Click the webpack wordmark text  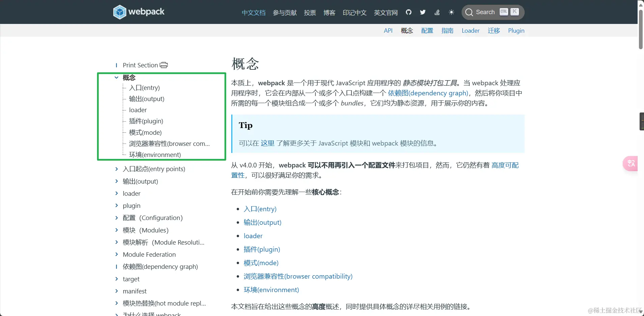pos(146,12)
